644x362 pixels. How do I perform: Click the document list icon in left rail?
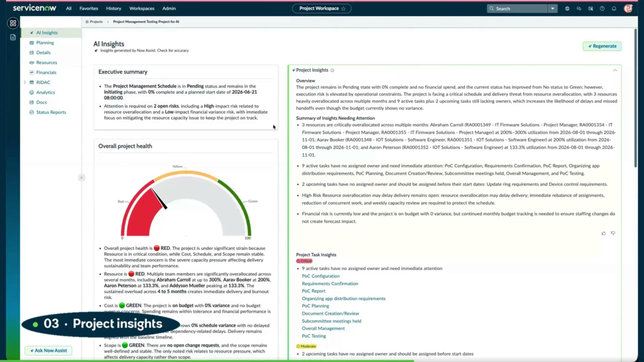tap(13, 37)
